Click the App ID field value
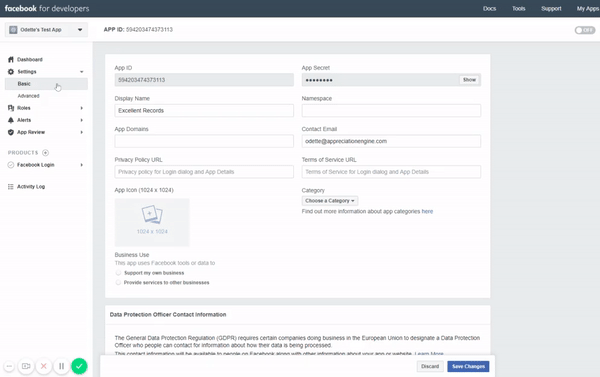 (204, 80)
